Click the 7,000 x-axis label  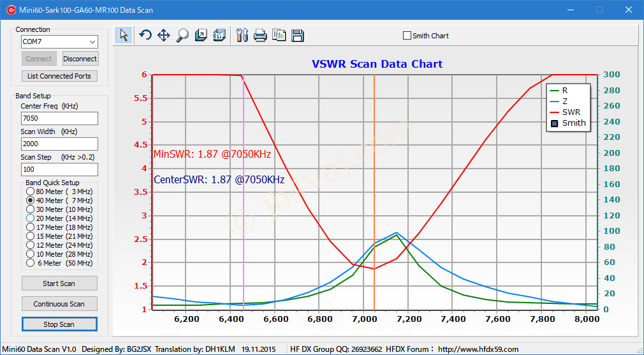point(363,319)
